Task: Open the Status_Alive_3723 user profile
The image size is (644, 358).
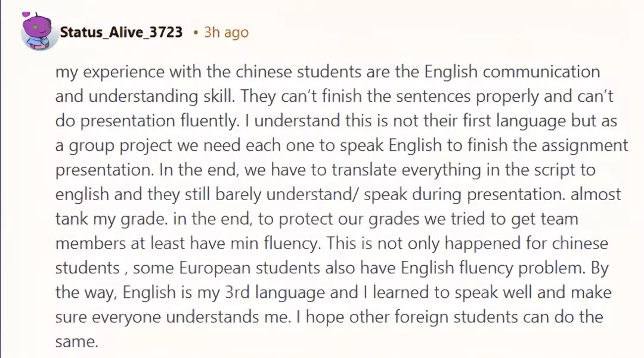Action: 121,32
